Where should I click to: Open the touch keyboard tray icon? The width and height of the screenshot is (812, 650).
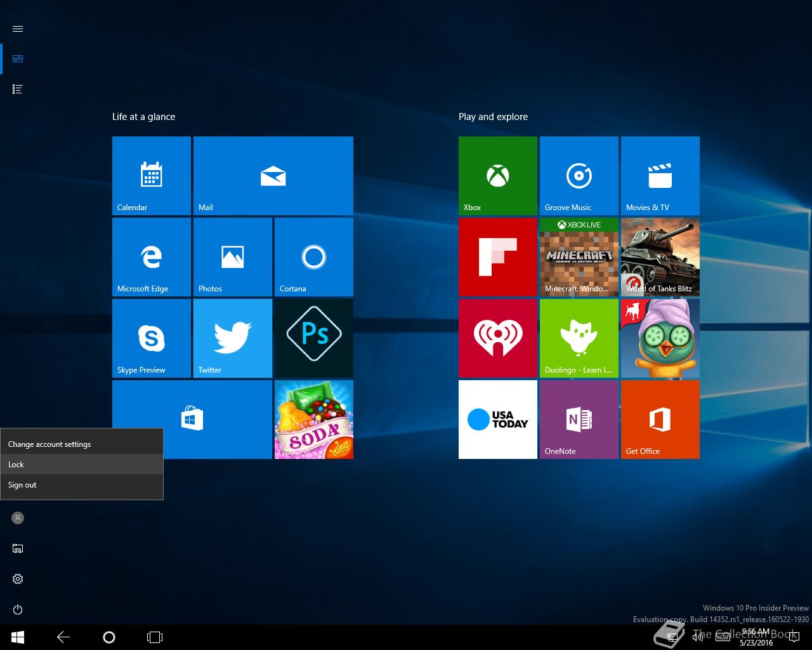[723, 637]
